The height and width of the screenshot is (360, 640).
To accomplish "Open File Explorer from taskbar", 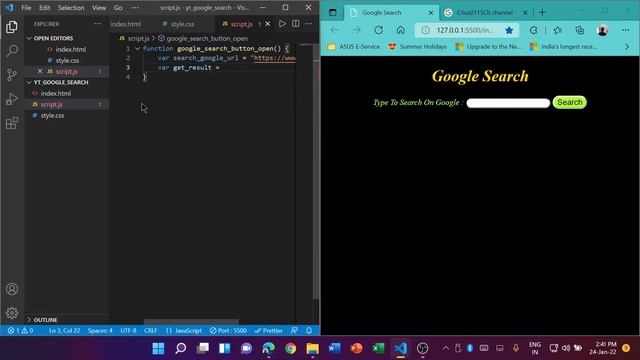I will 312,348.
